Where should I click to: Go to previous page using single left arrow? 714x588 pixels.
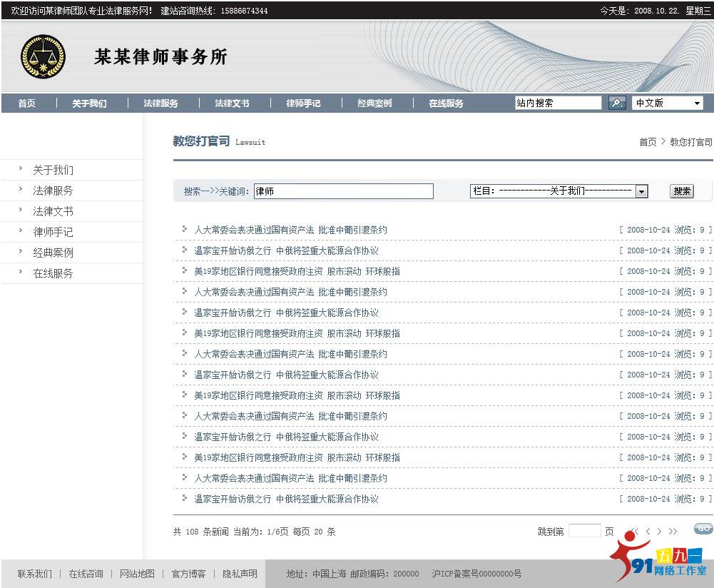tap(647, 530)
